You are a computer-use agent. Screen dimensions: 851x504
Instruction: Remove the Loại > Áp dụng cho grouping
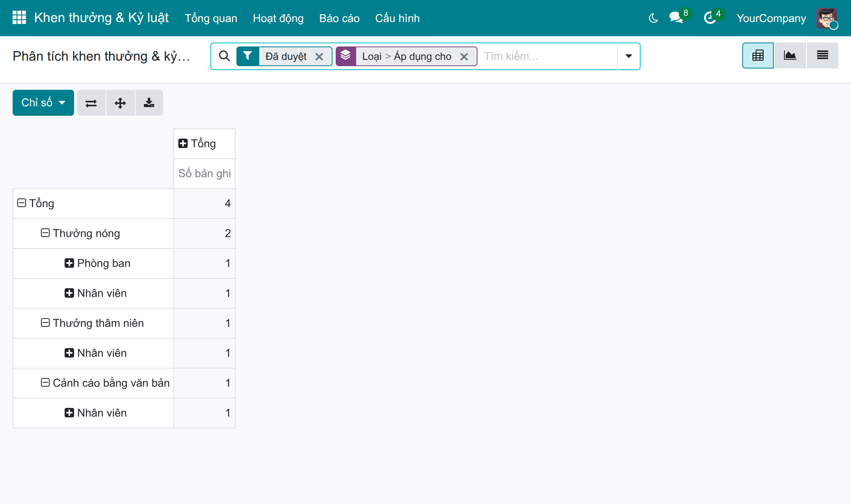pyautogui.click(x=464, y=57)
